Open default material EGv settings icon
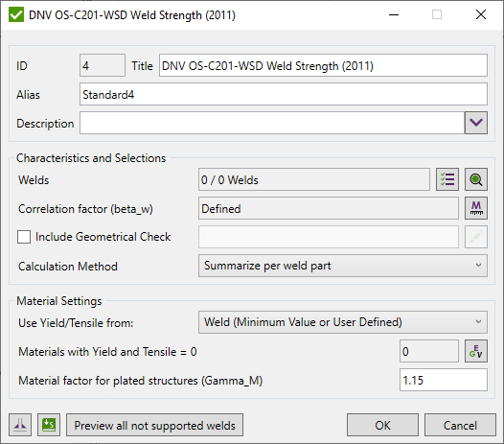504x444 pixels. 475,351
